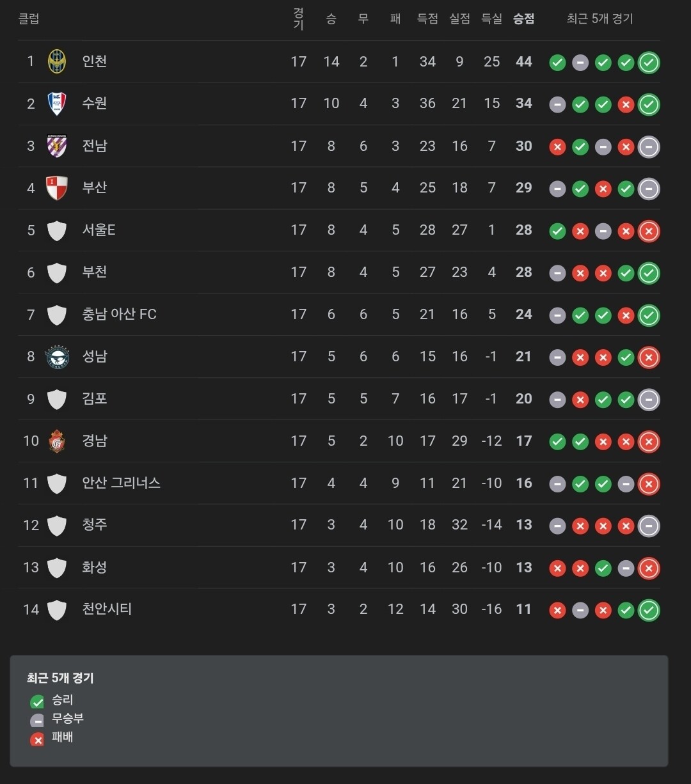Click the 성남 club crest icon
This screenshot has height=784, width=691.
point(57,356)
